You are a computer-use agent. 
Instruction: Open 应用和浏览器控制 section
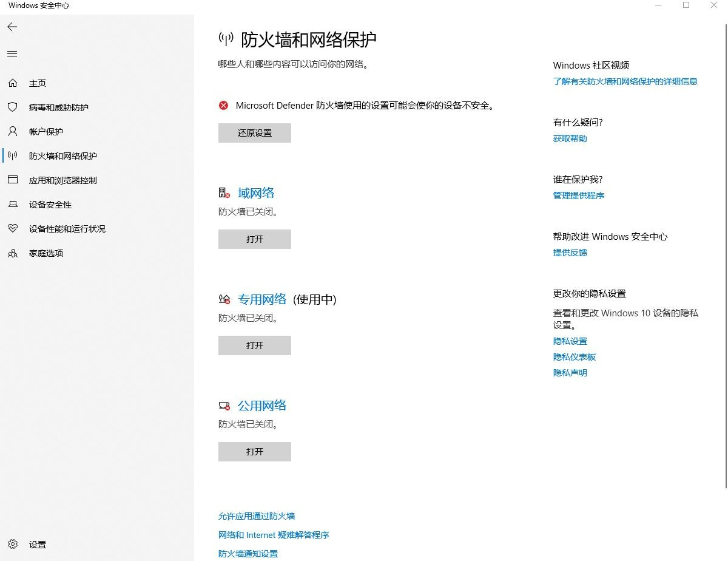(63, 180)
